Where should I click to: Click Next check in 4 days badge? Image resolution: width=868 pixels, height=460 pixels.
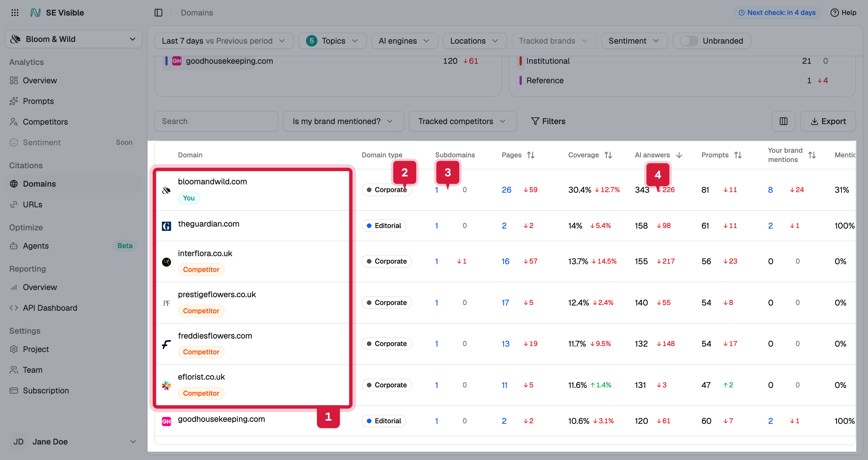(777, 12)
